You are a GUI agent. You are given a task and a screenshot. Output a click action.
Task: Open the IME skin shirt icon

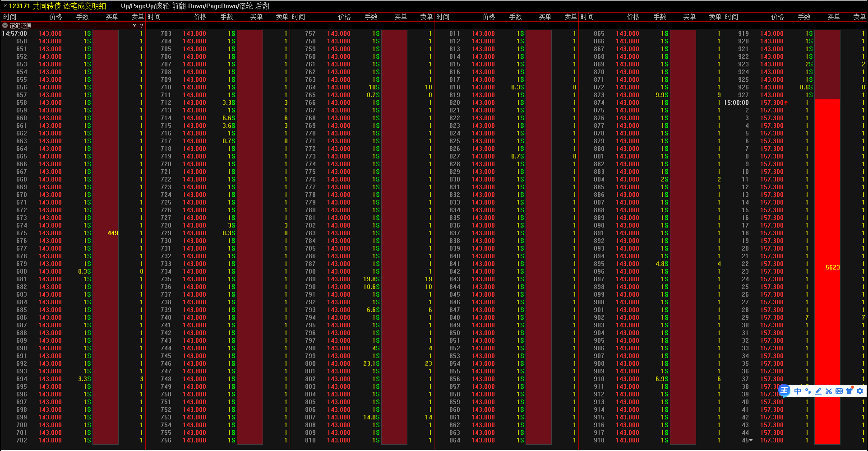tap(850, 391)
